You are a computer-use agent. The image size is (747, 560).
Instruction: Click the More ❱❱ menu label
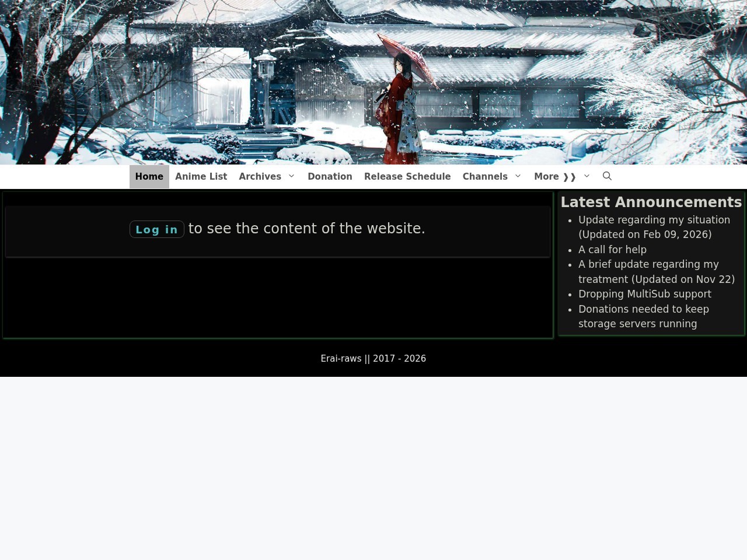554,177
